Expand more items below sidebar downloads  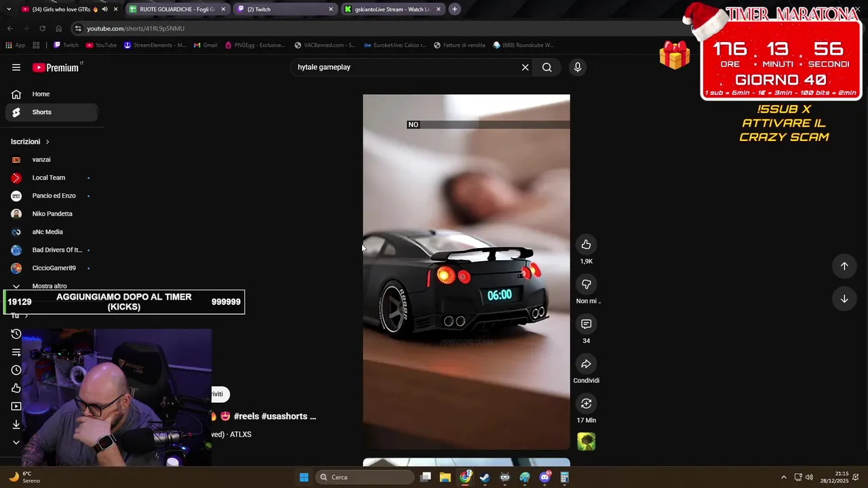[16, 443]
